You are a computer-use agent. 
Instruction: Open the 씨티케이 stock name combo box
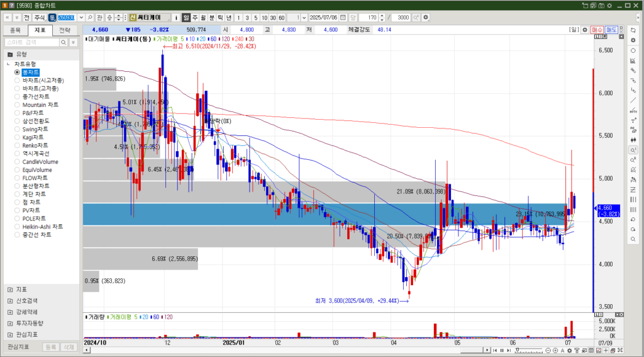[x=150, y=18]
